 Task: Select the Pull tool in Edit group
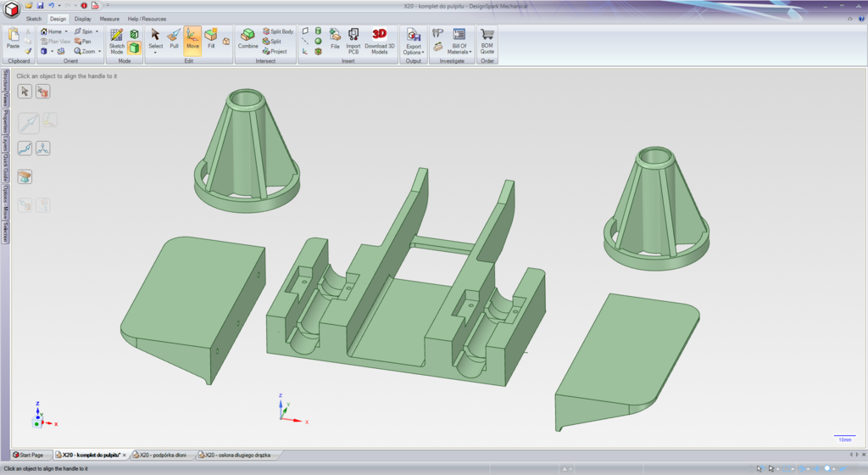[x=174, y=39]
